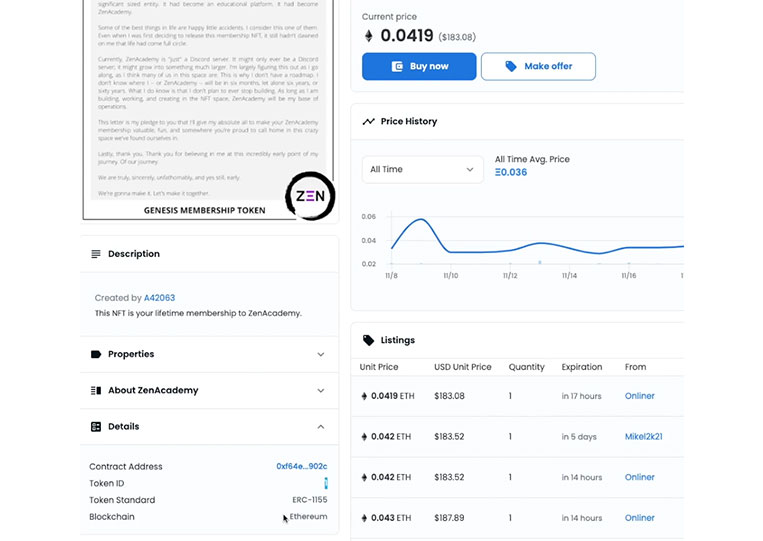Click the From column header
763x541 pixels.
tap(636, 367)
